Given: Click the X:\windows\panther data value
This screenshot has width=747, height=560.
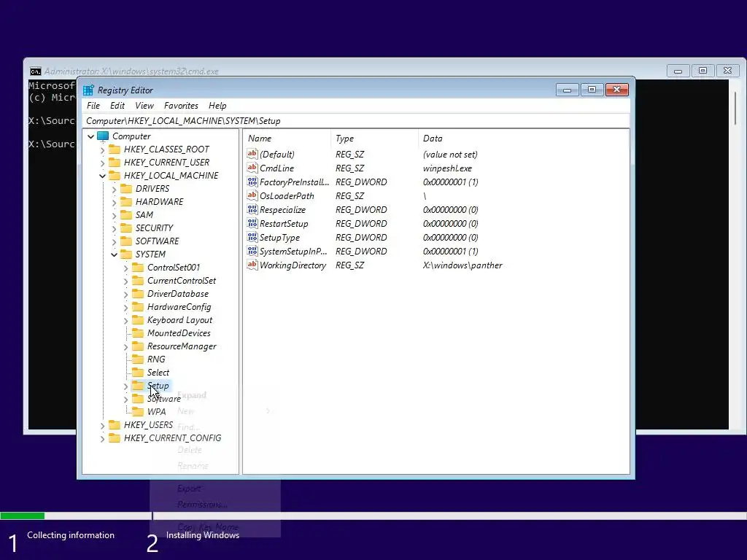Looking at the screenshot, I should tap(462, 265).
